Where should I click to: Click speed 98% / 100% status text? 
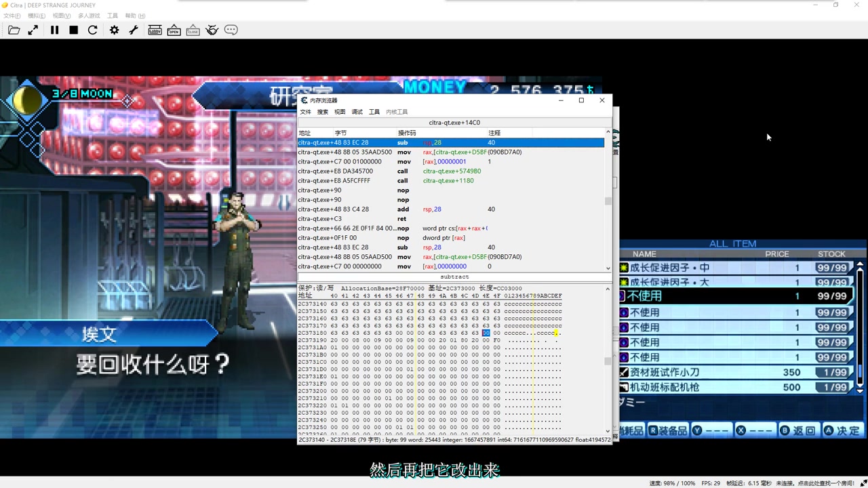coord(672,483)
